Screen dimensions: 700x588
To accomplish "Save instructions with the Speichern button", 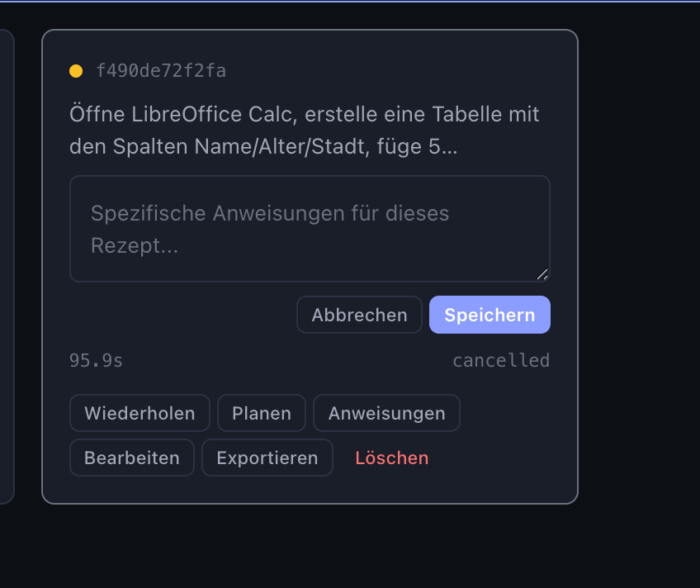I will coord(490,315).
